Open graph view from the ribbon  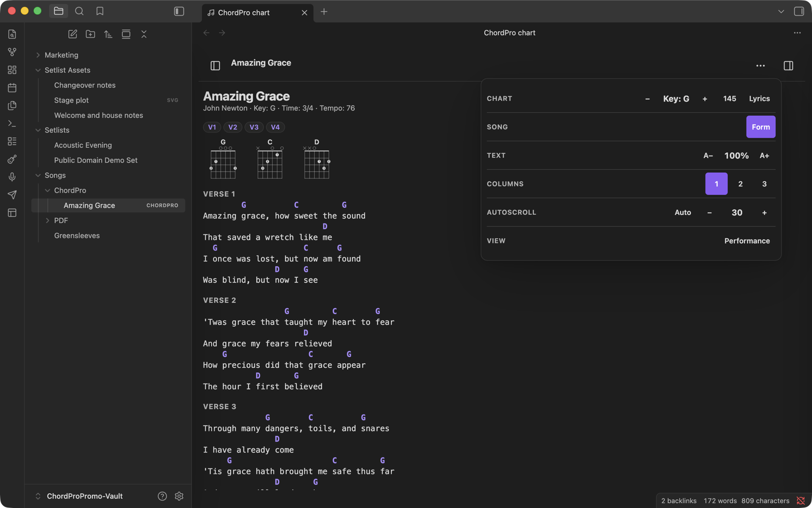pos(12,52)
